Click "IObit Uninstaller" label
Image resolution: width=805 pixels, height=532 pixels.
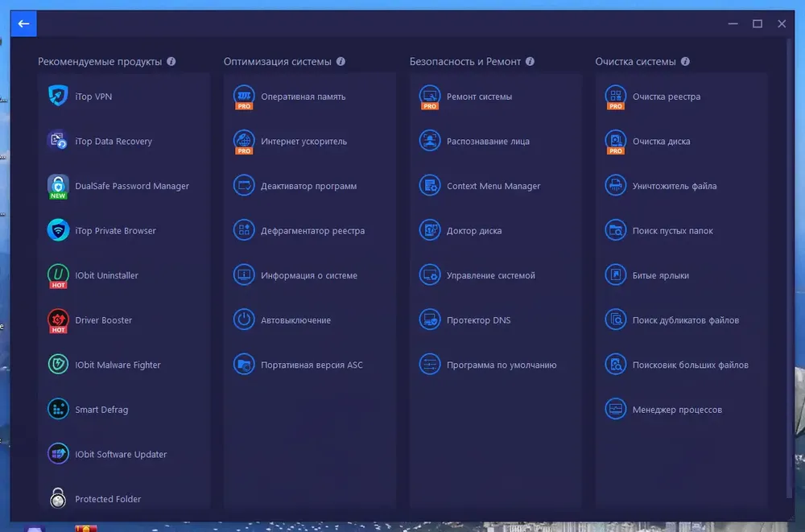pyautogui.click(x=107, y=275)
